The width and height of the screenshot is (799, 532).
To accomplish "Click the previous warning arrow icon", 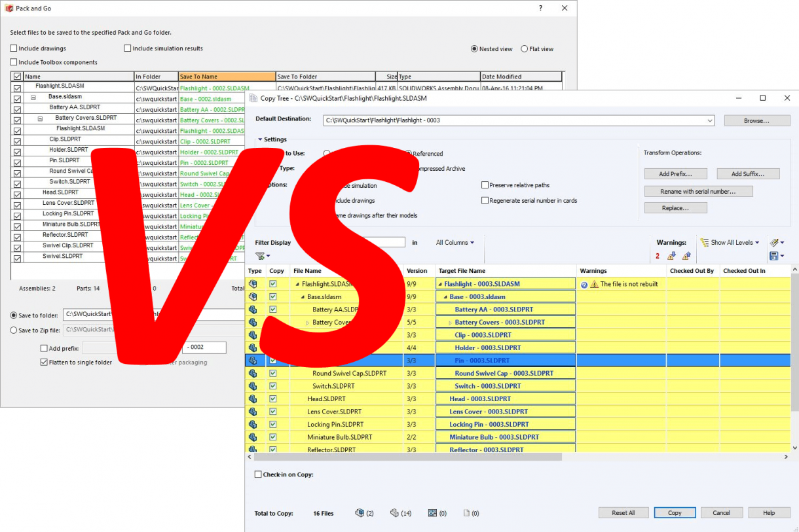I will pos(687,256).
